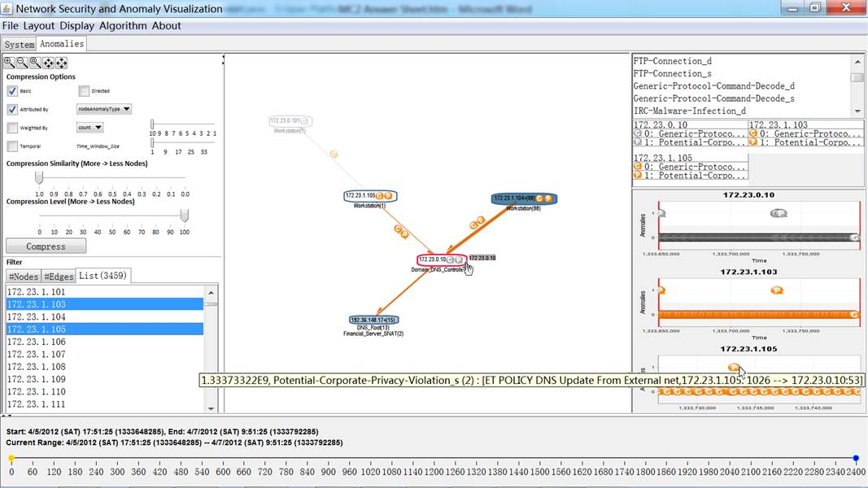Open the Display menu
This screenshot has width=868, height=488.
point(77,25)
